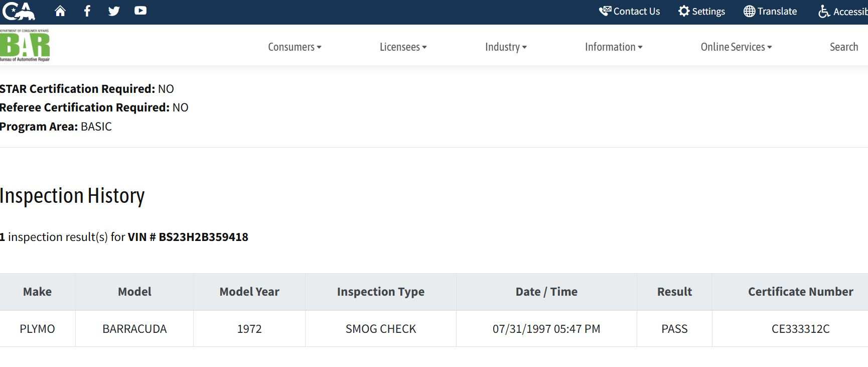
Task: Expand the Information dropdown menu
Action: point(614,47)
